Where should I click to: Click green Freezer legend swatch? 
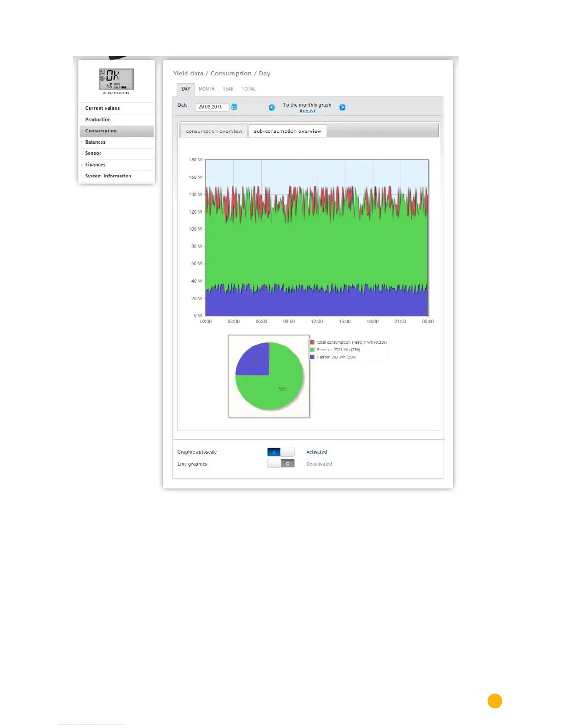(x=312, y=350)
